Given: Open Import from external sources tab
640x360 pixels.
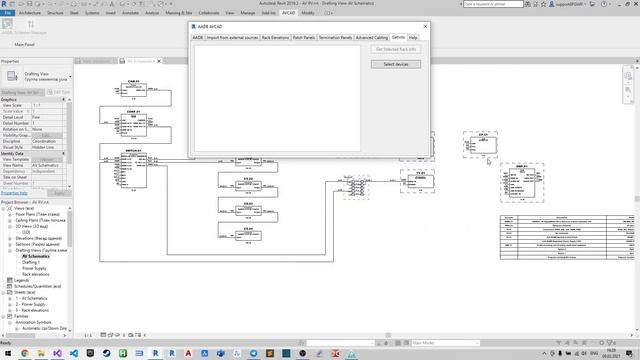Looking at the screenshot, I should (x=232, y=38).
